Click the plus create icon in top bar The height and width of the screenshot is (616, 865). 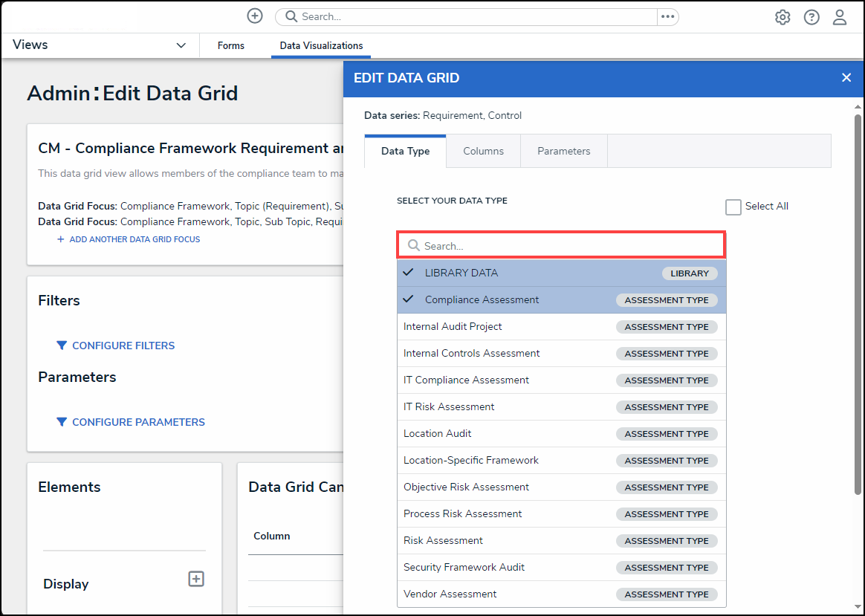pos(255,16)
